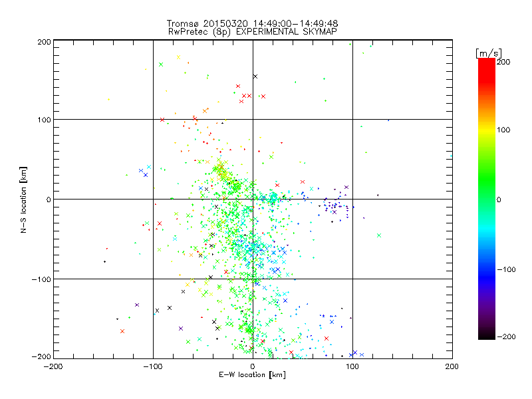Click the colorbar label '200'
The width and height of the screenshot is (532, 399).
[503, 62]
